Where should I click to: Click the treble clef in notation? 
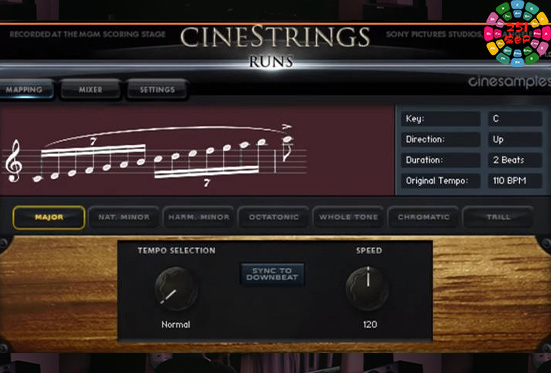(x=14, y=161)
